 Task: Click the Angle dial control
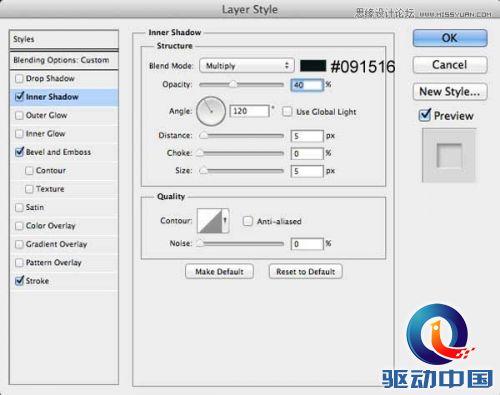[211, 111]
